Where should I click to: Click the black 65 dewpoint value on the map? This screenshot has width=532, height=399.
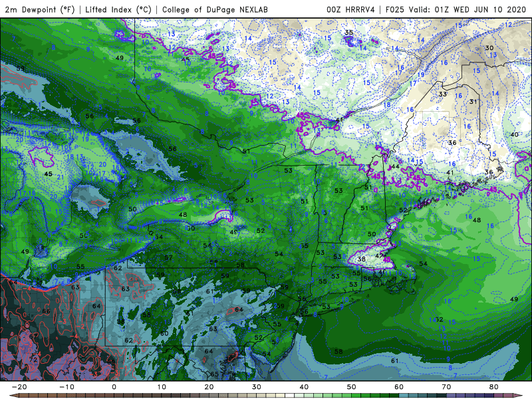click(214, 374)
